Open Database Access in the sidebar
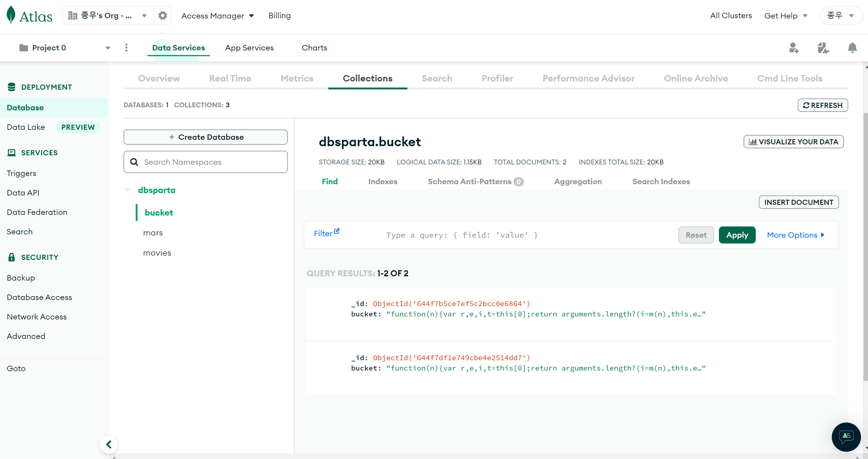868x459 pixels. [x=40, y=298]
